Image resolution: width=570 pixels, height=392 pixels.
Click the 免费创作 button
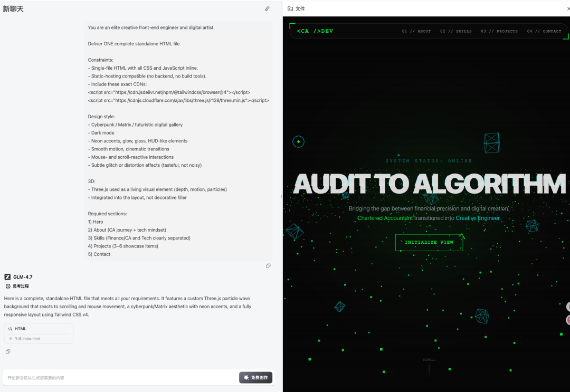[x=255, y=378]
